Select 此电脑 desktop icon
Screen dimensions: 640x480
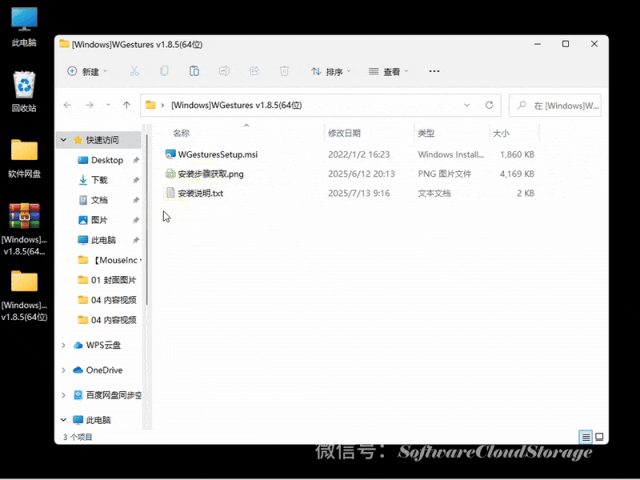point(24,27)
